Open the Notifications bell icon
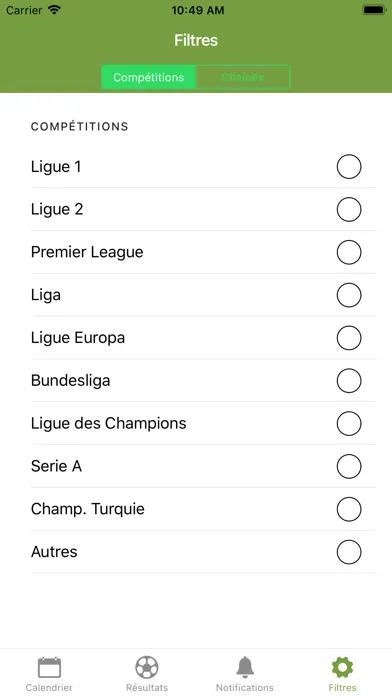The image size is (392, 696). tap(245, 667)
